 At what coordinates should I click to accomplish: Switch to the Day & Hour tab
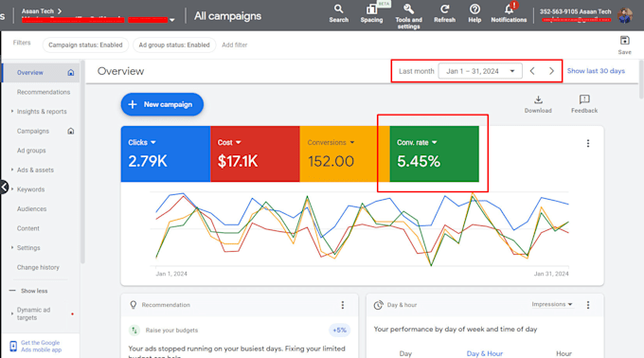pyautogui.click(x=485, y=353)
